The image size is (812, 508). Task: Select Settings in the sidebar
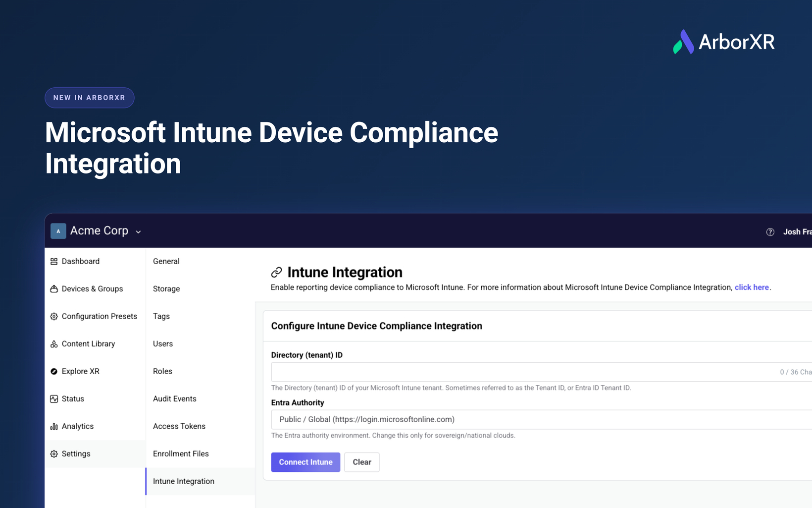[95, 454]
